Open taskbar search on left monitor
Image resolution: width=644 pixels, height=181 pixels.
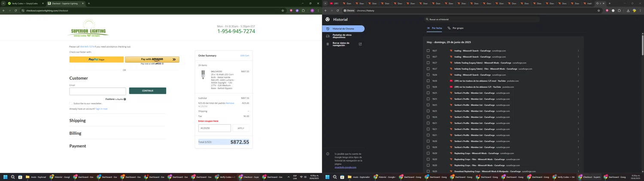tap(13, 177)
